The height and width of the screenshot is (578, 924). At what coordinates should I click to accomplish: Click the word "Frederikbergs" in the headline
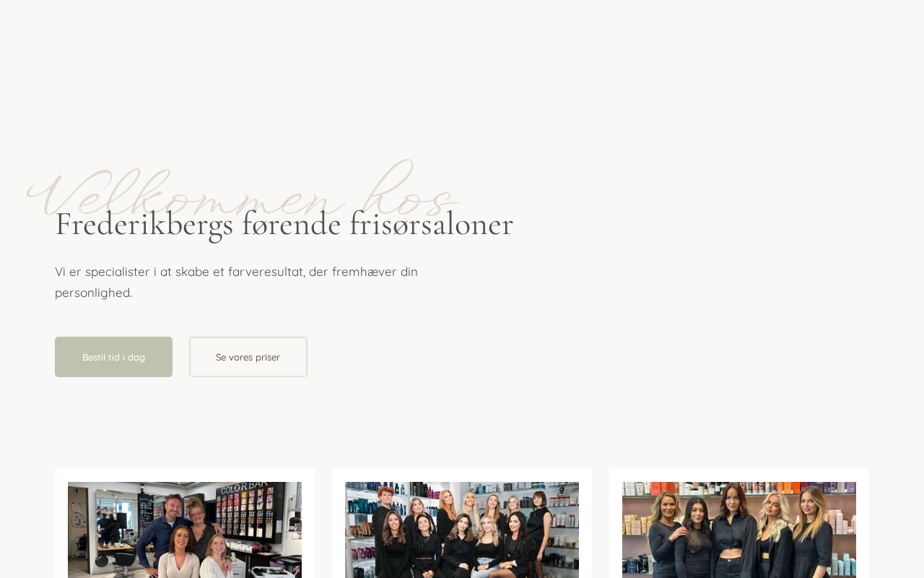click(144, 224)
